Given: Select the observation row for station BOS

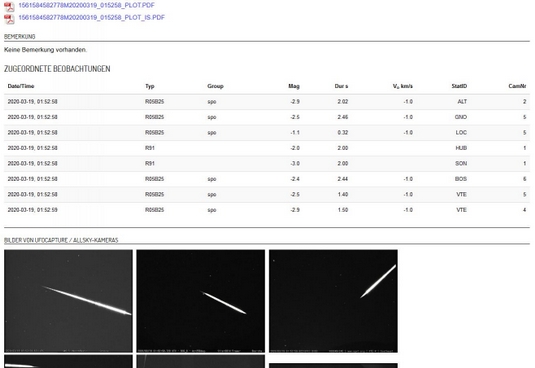Looking at the screenshot, I should coord(267,179).
